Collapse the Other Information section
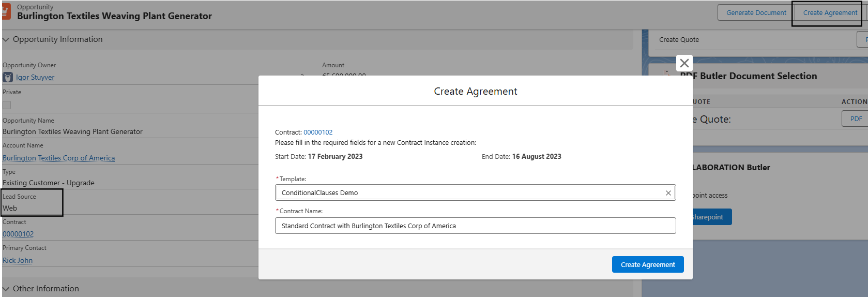The height and width of the screenshot is (297, 868). 6,289
